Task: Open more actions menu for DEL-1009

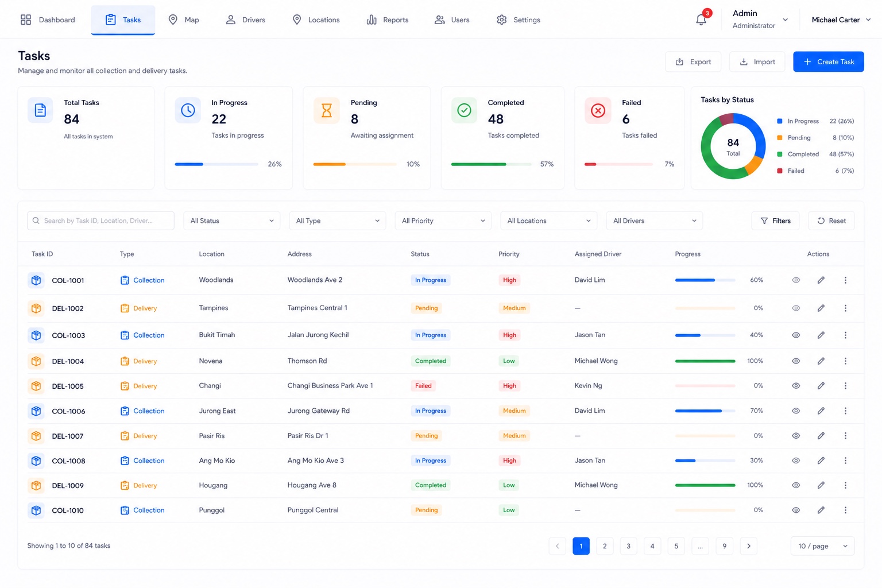Action: (845, 485)
